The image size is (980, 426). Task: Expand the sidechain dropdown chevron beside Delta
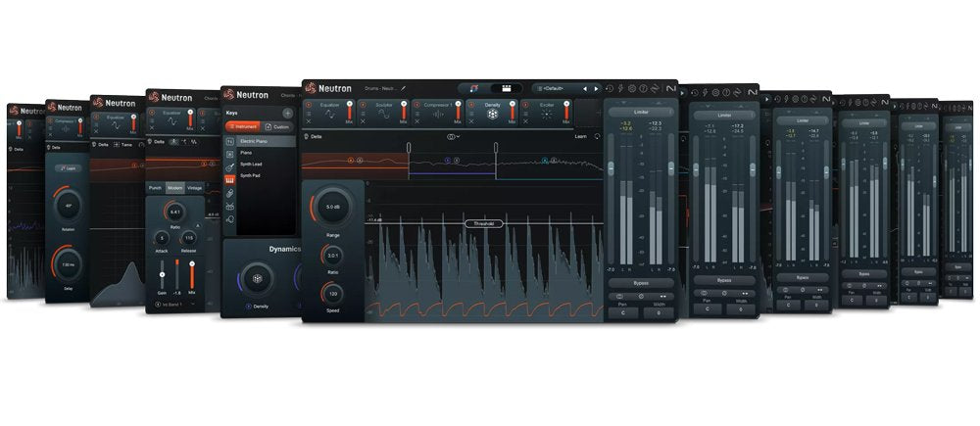458,137
